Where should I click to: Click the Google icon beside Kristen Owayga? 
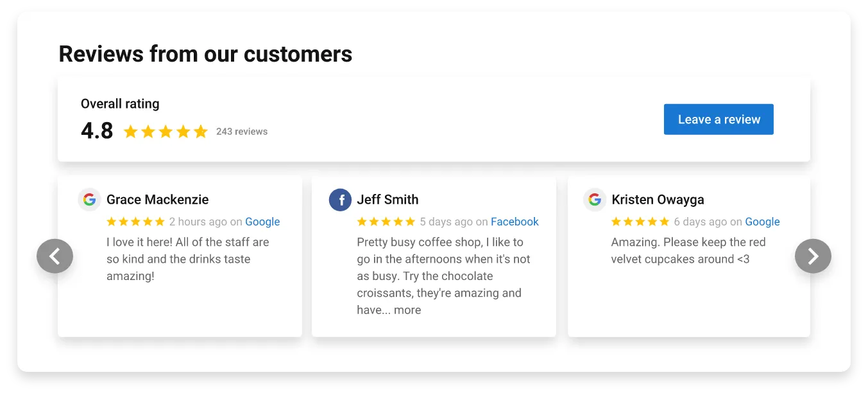point(595,200)
